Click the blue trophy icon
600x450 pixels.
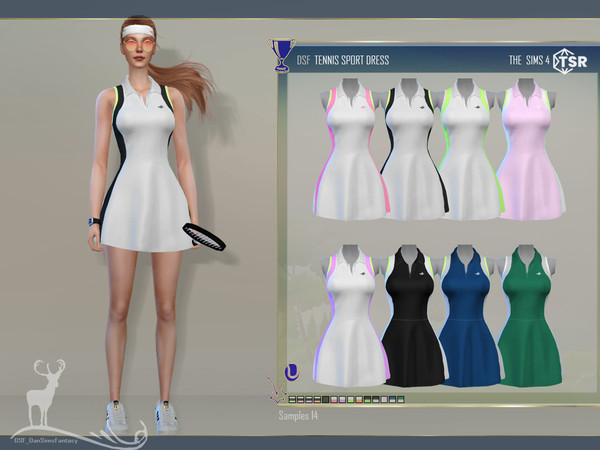click(x=281, y=55)
